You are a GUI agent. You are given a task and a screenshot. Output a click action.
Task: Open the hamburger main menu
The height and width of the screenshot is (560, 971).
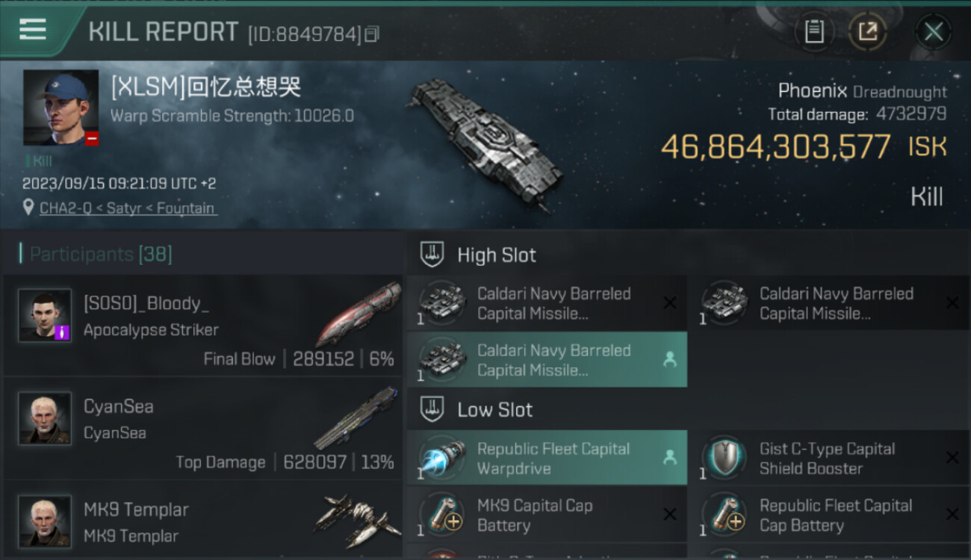[33, 30]
